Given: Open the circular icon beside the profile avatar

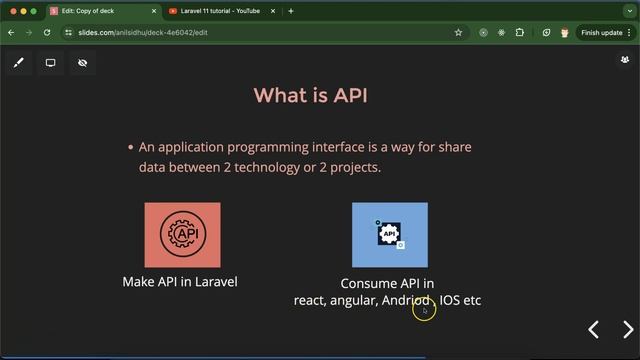Looking at the screenshot, I should (546, 33).
